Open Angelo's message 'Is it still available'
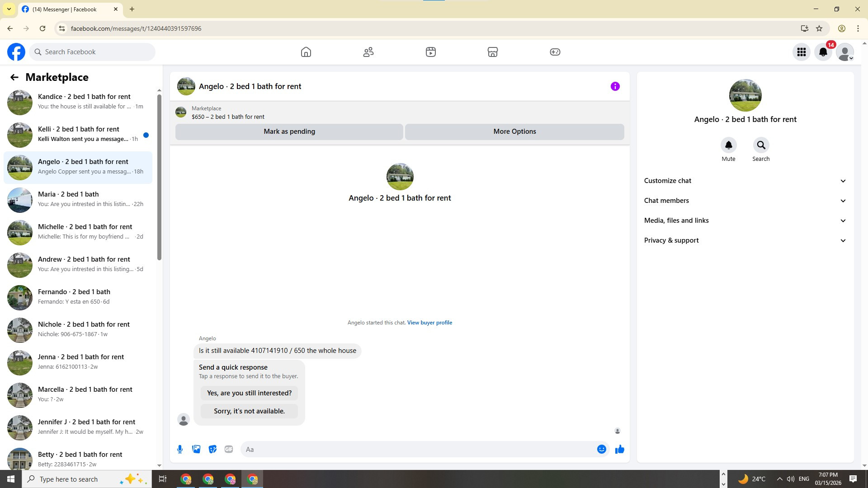The height and width of the screenshot is (488, 868). [x=278, y=351]
